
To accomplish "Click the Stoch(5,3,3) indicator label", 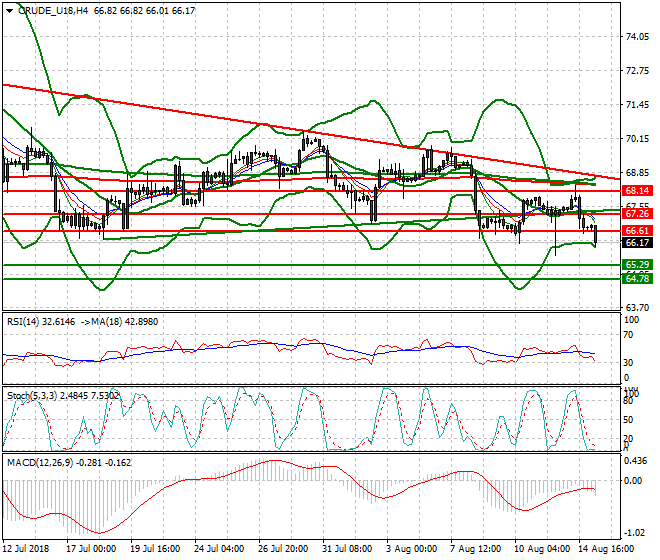I will [x=32, y=396].
